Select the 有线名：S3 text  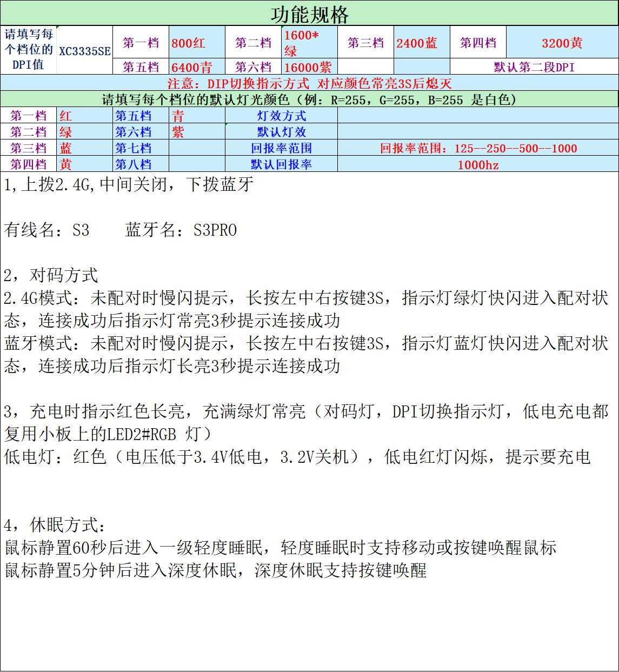46,230
